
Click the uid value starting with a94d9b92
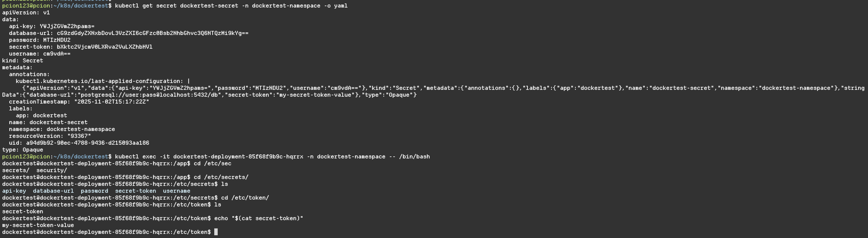[88, 143]
